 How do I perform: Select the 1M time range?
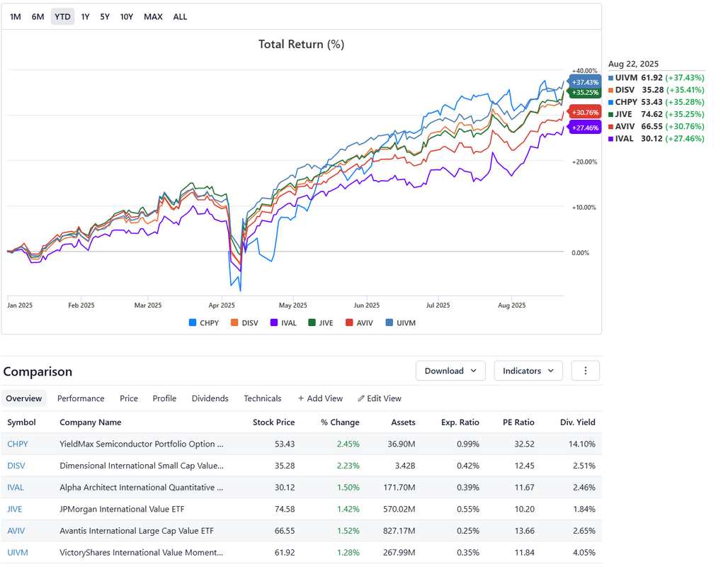click(16, 17)
